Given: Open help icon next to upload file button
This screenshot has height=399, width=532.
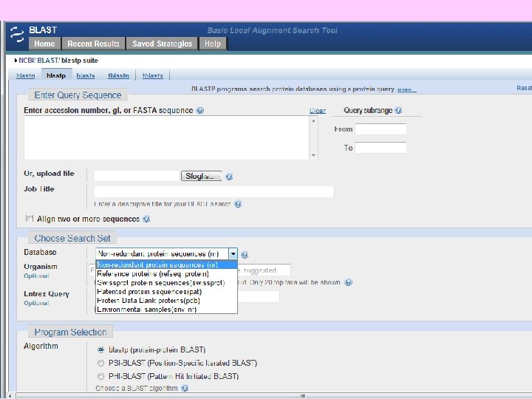Looking at the screenshot, I should 229,177.
